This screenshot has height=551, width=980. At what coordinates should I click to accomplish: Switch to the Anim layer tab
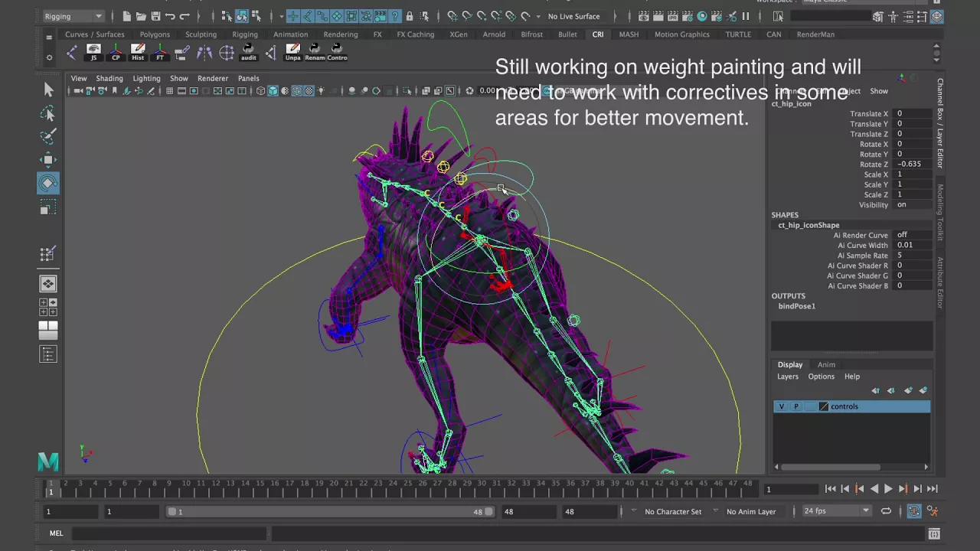[x=826, y=365]
